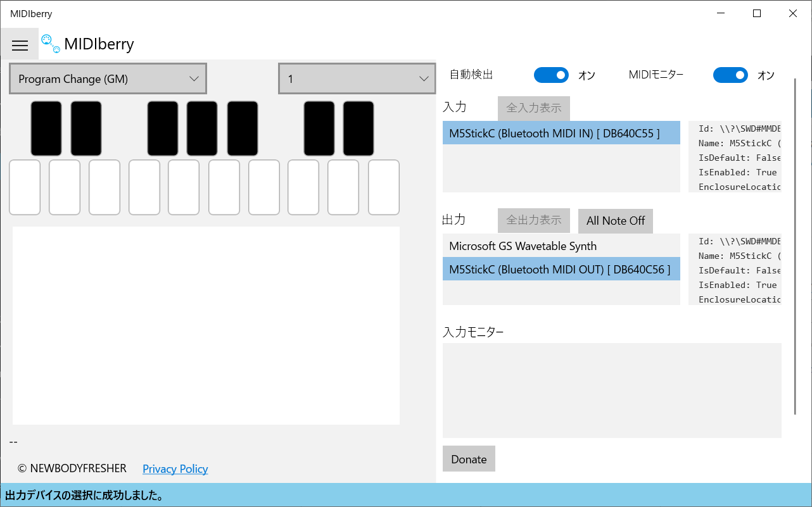This screenshot has width=812, height=507.
Task: Click the vertical scrollbar on right panel
Action: coord(795,247)
